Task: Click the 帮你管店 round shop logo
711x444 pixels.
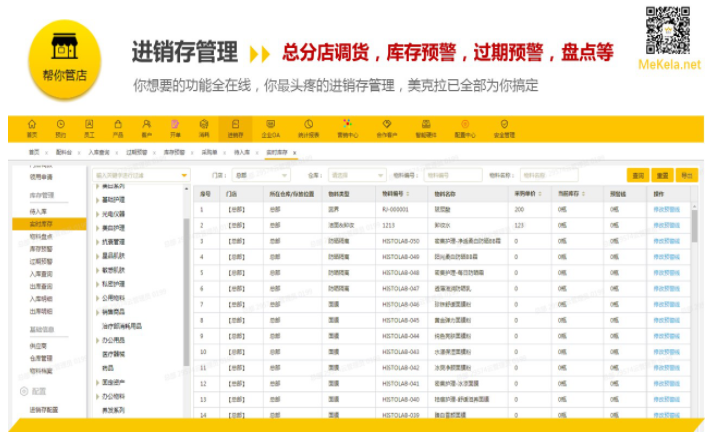Action: (64, 59)
